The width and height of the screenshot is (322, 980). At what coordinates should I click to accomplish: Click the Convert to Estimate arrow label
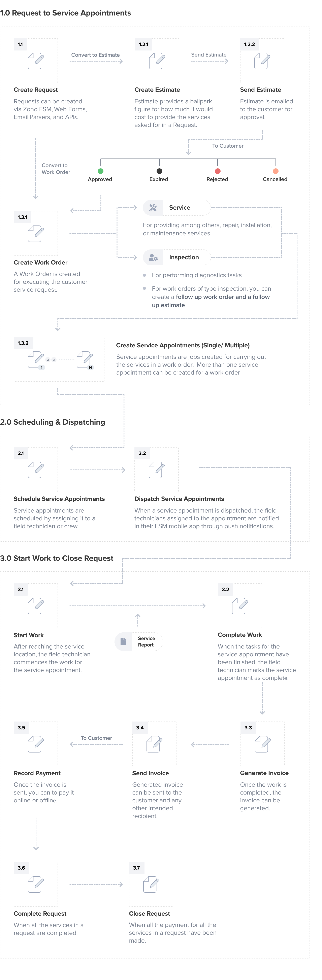(x=96, y=55)
